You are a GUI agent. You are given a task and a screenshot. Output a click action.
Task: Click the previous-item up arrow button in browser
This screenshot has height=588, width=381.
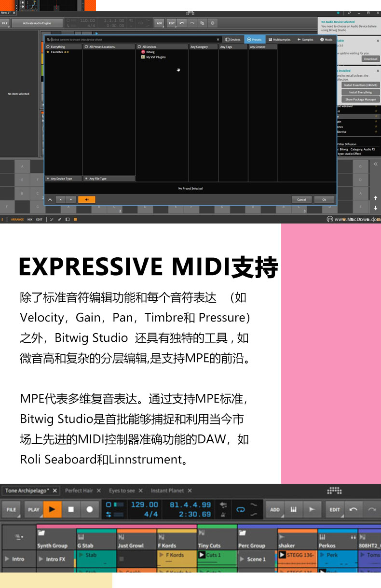coord(61,199)
